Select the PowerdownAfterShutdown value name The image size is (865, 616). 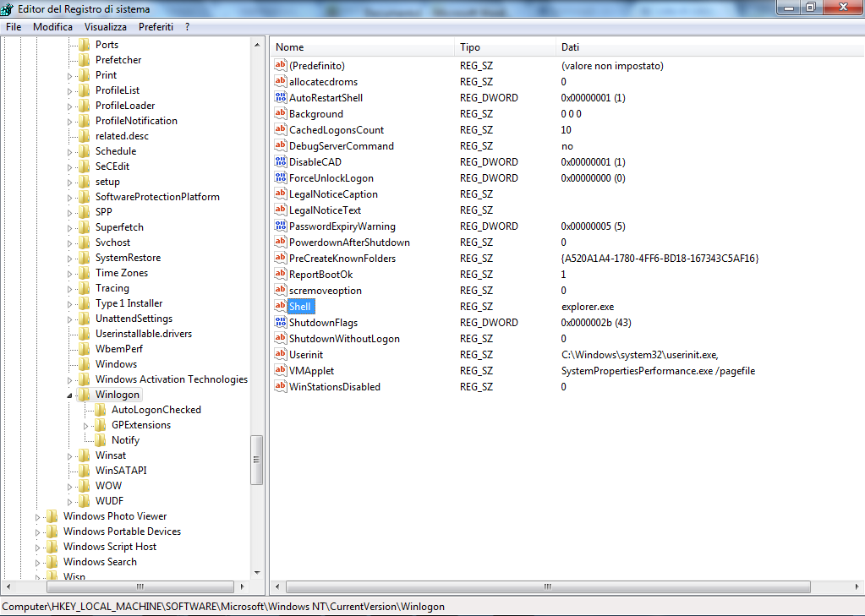click(x=349, y=243)
